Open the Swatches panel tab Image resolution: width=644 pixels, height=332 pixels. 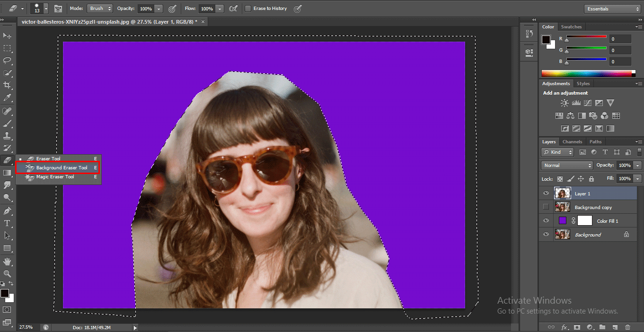[x=571, y=27]
